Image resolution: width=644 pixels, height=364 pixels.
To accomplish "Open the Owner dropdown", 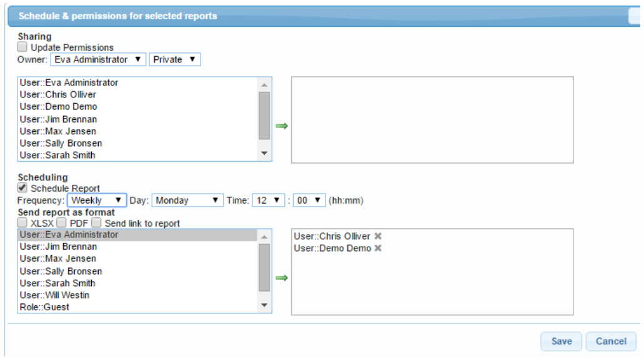I will [97, 59].
